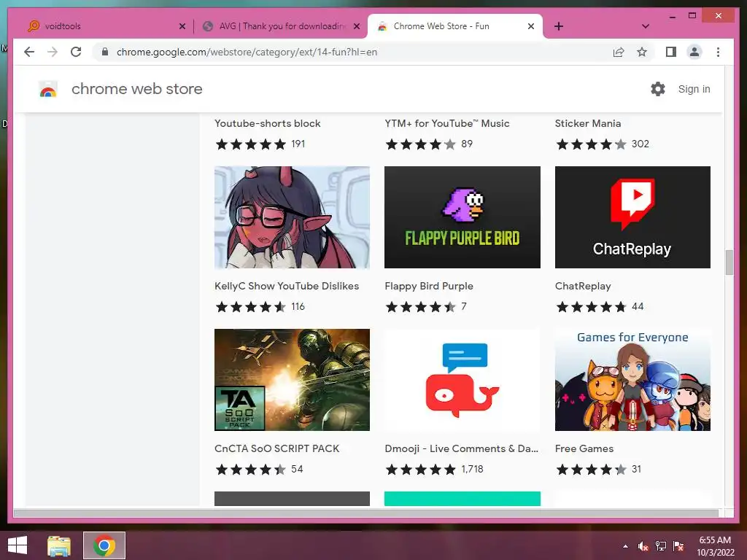747x560 pixels.
Task: Sign in to Chrome Web Store
Action: click(694, 89)
